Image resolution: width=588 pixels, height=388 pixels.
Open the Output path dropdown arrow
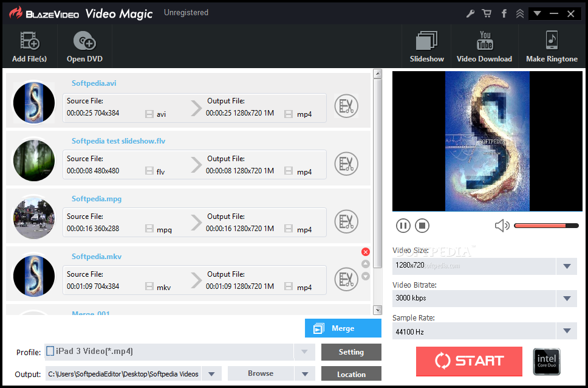pyautogui.click(x=211, y=374)
